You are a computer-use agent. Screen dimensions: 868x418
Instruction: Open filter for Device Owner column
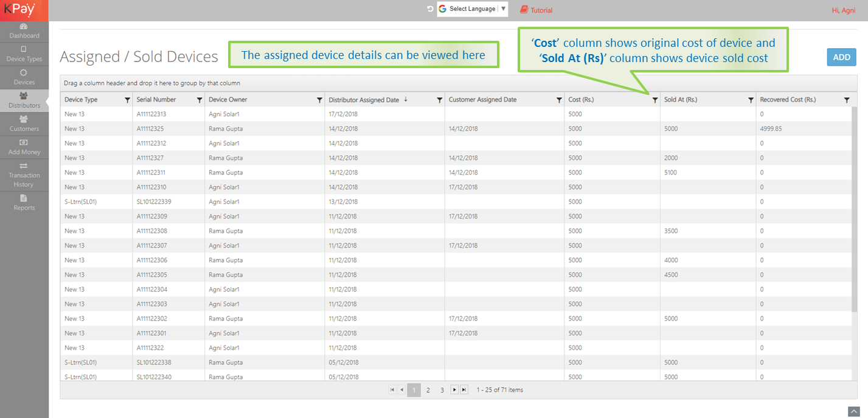tap(319, 100)
